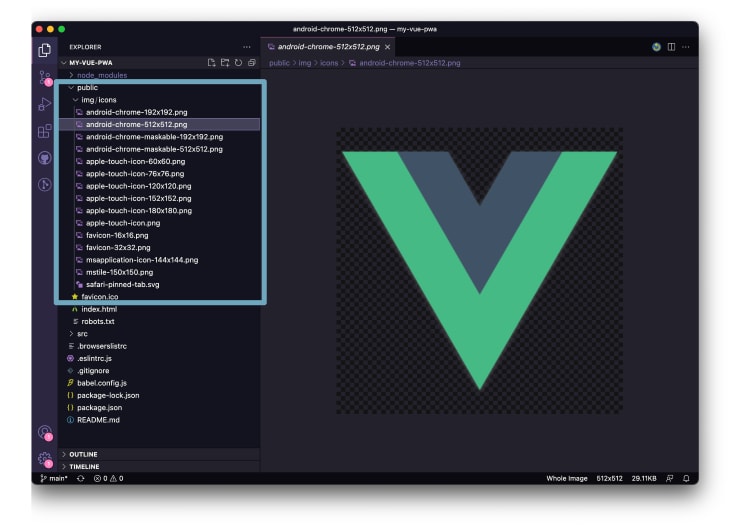Screen dimensions: 730x526
Task: Collapse the public folder
Action: 160,88
